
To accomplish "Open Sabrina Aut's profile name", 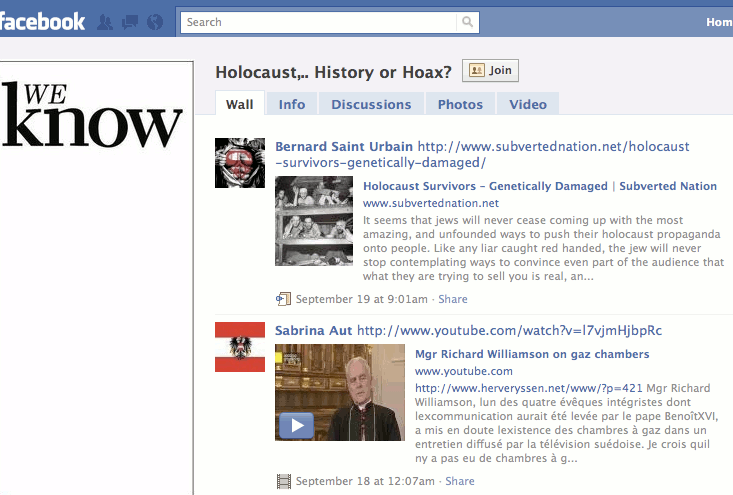I will click(x=313, y=330).
